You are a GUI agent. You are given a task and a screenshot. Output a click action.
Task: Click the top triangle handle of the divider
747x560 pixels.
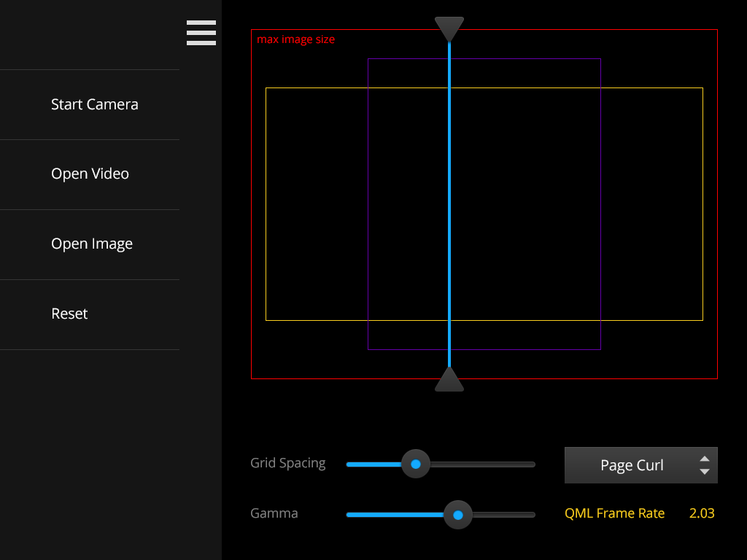[x=449, y=28]
